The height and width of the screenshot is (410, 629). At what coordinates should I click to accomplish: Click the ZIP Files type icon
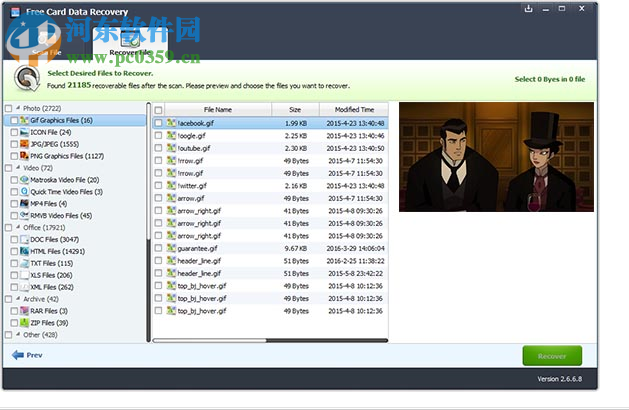(x=24, y=323)
